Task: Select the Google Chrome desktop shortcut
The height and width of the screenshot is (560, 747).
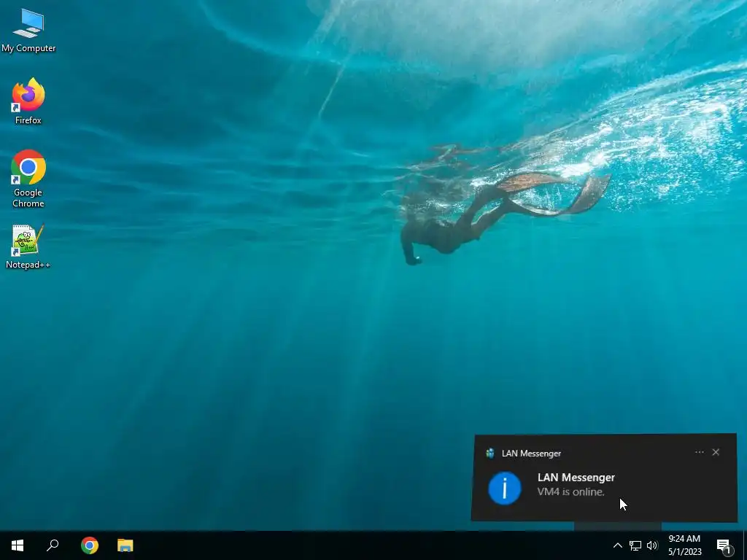Action: coord(28,179)
